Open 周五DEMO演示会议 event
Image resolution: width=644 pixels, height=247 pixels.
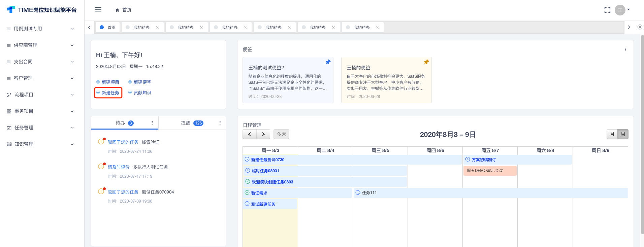pos(490,171)
